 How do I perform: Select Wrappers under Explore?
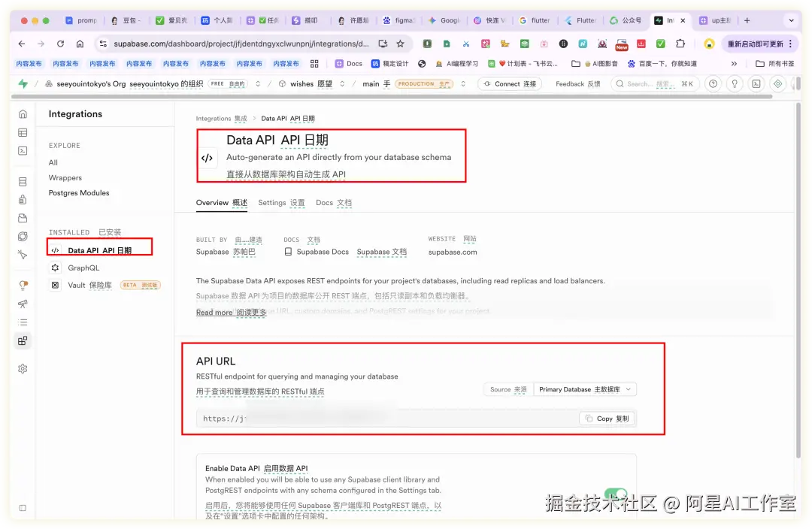click(x=65, y=177)
